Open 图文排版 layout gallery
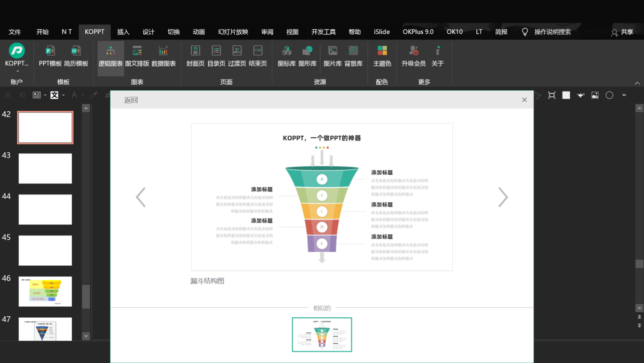This screenshot has width=644, height=363. click(x=137, y=56)
